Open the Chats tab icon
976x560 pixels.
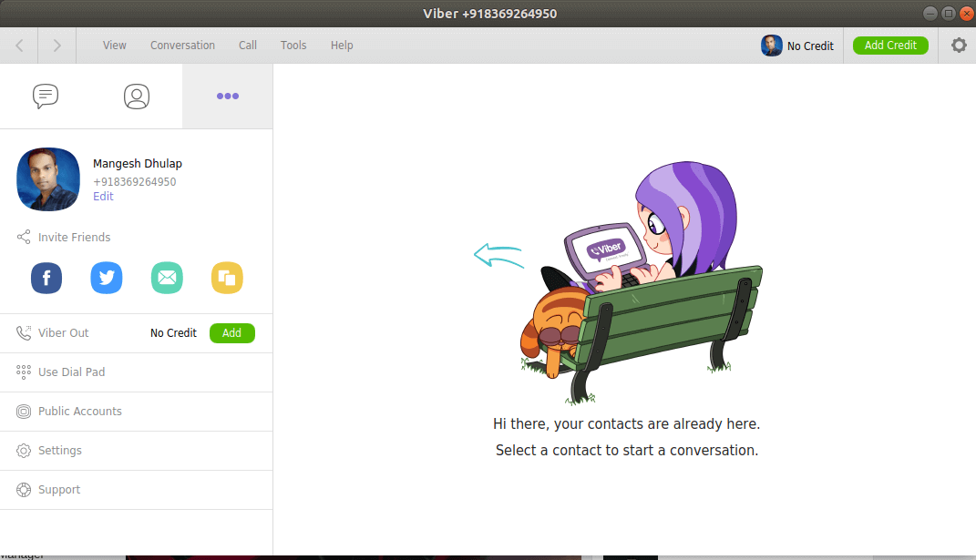[46, 97]
